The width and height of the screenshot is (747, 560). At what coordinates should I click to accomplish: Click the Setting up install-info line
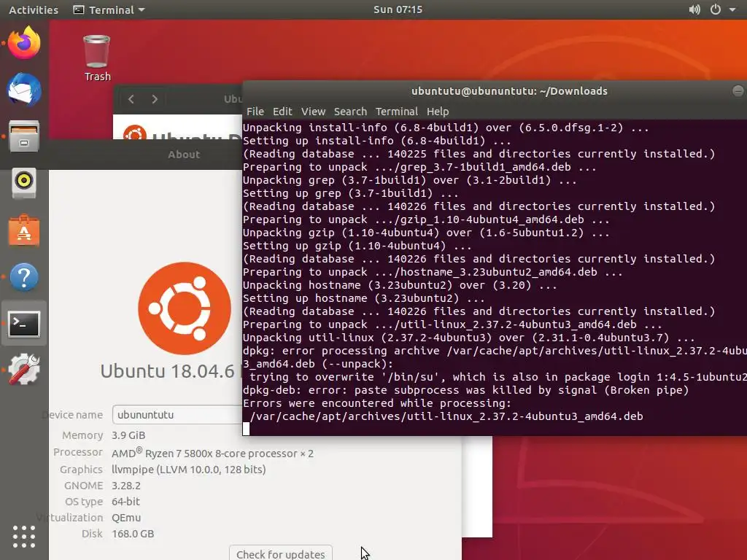(377, 141)
